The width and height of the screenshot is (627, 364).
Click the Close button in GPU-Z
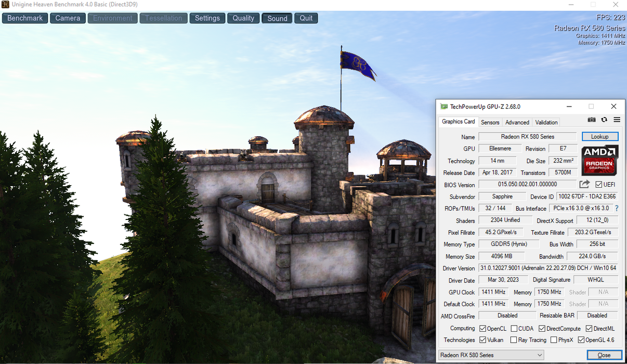[604, 355]
